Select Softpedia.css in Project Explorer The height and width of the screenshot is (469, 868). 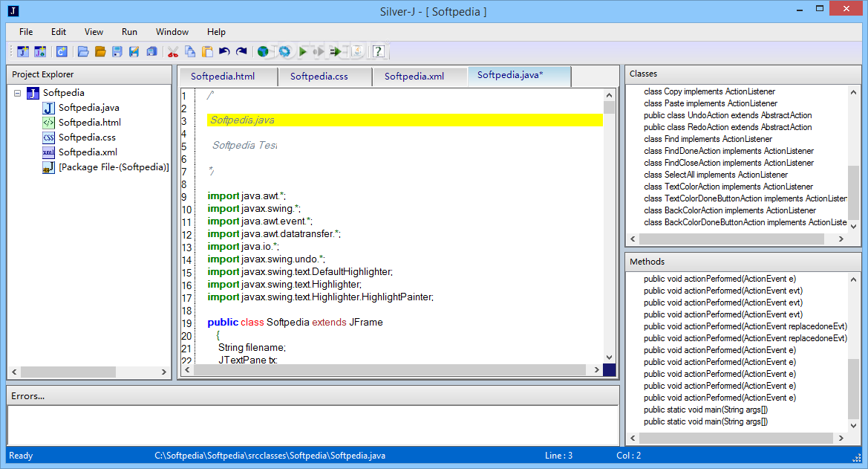pyautogui.click(x=87, y=138)
